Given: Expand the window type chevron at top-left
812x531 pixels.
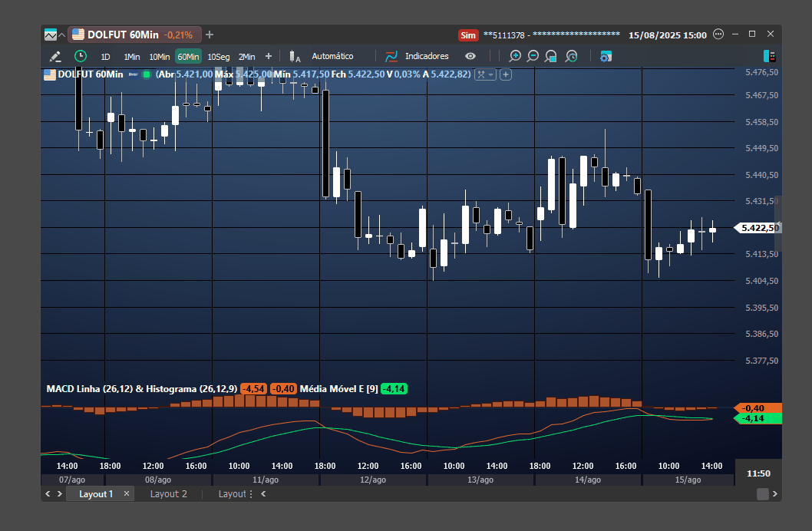Looking at the screenshot, I should (61, 35).
